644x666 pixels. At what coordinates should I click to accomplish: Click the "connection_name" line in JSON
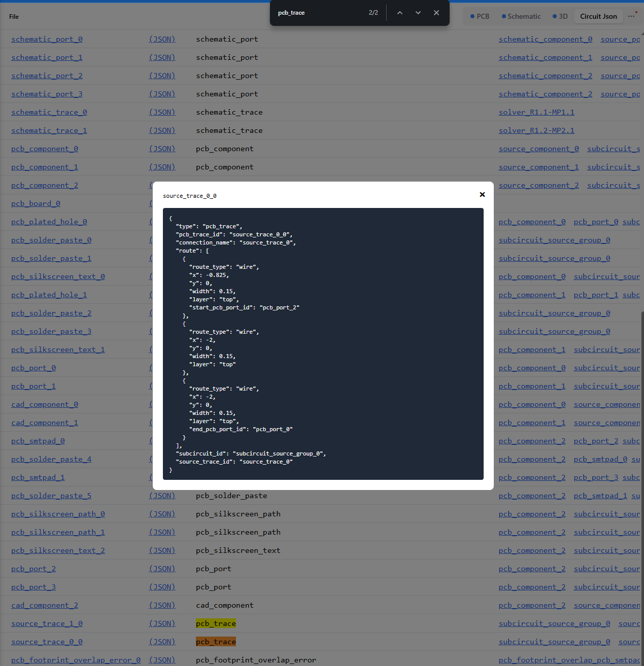[x=235, y=242]
